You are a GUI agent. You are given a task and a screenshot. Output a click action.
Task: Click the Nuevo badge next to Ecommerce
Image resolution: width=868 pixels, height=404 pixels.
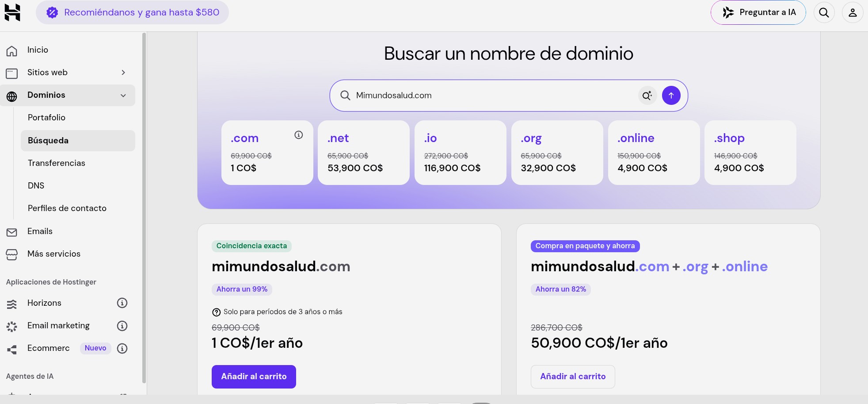coord(95,348)
